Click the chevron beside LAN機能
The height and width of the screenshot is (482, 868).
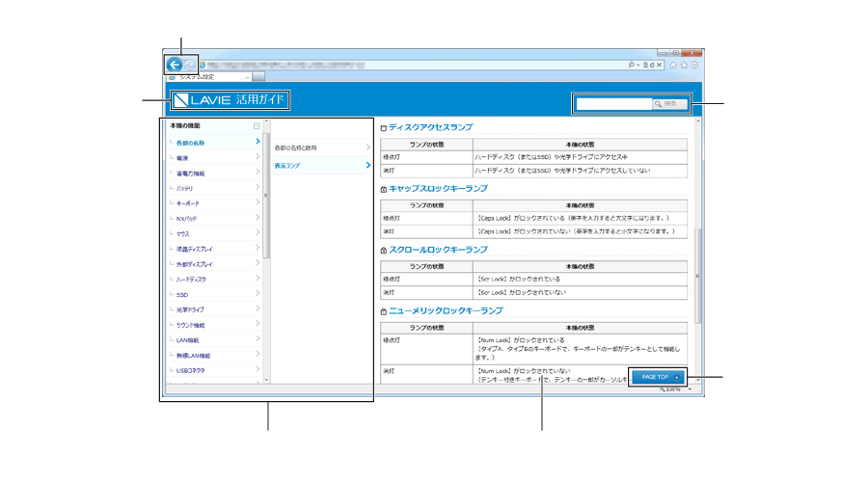tap(258, 339)
